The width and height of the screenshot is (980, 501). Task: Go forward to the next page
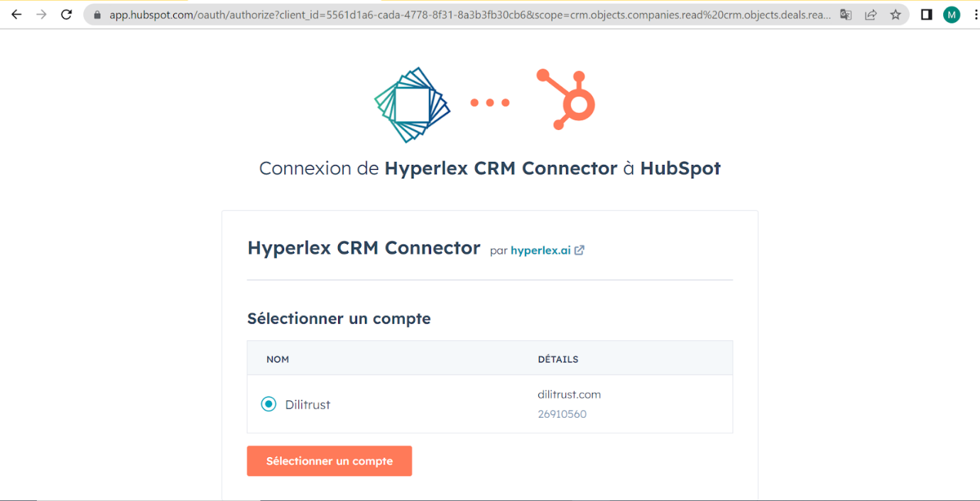point(41,14)
